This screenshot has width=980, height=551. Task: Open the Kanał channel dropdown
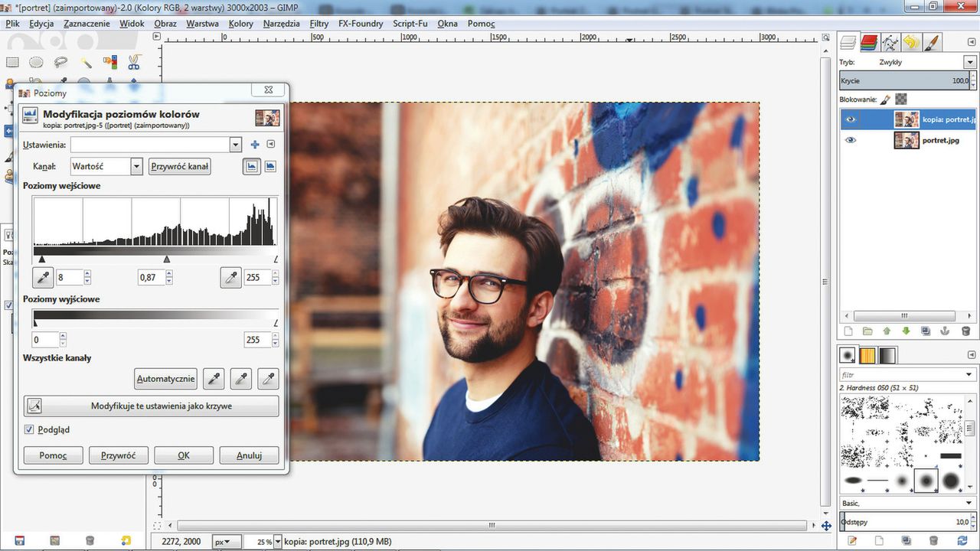click(136, 166)
